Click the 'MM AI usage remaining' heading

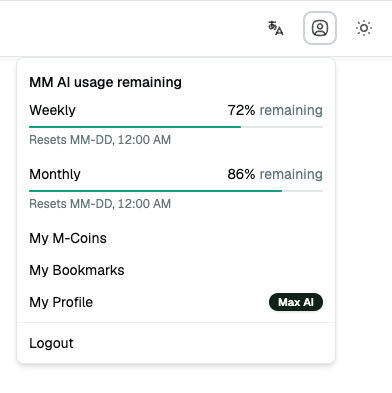point(105,82)
